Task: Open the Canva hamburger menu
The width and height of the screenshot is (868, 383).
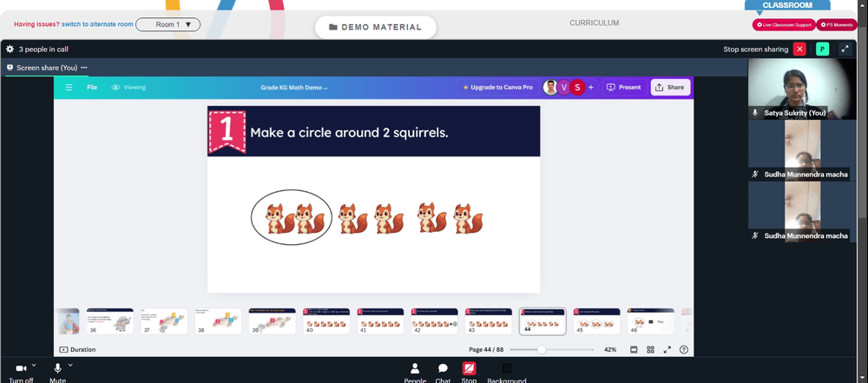Action: click(69, 87)
